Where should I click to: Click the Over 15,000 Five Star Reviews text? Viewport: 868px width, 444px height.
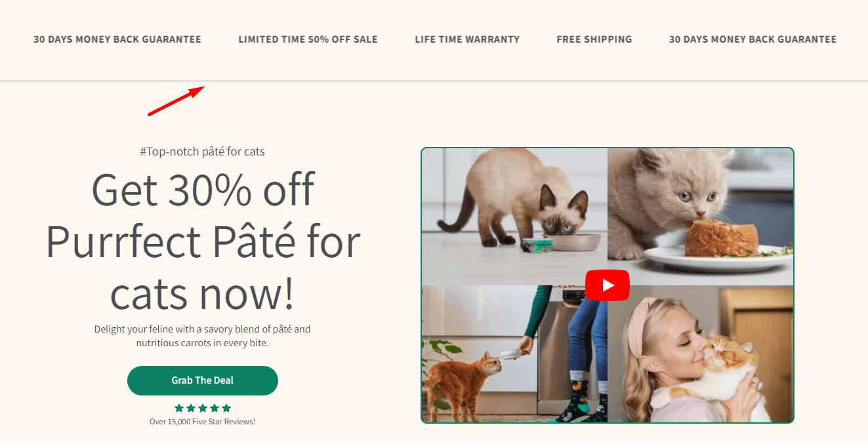click(x=202, y=422)
